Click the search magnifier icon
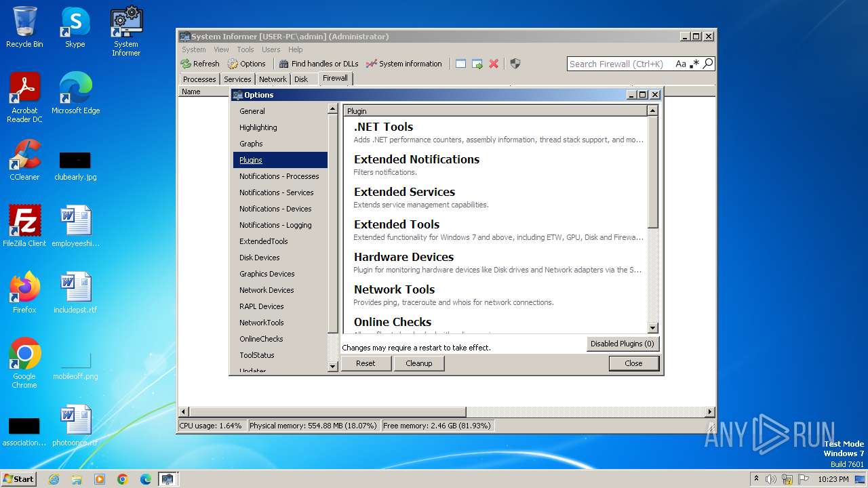 [x=708, y=64]
